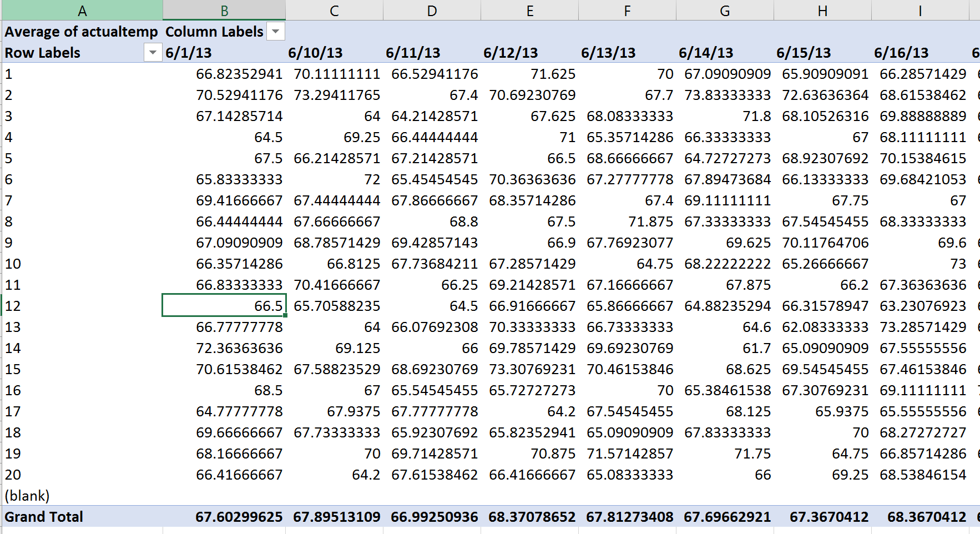Select the 6/11/13 date header cell
Viewport: 980px width, 534px height.
(x=432, y=53)
